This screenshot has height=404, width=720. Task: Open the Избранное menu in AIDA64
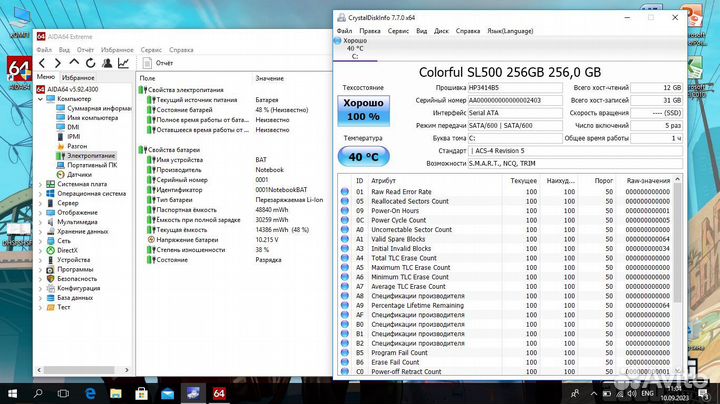click(x=117, y=50)
